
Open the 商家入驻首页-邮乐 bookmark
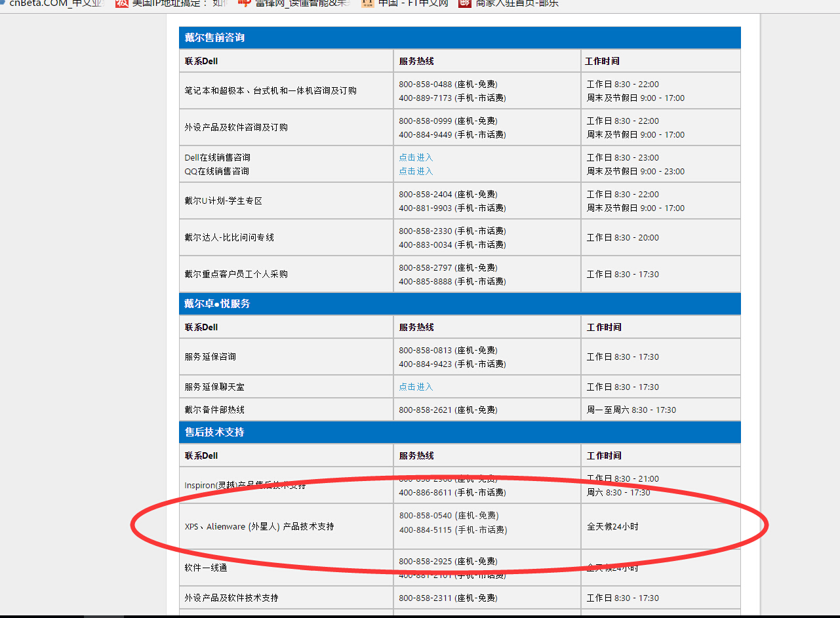pos(508,3)
